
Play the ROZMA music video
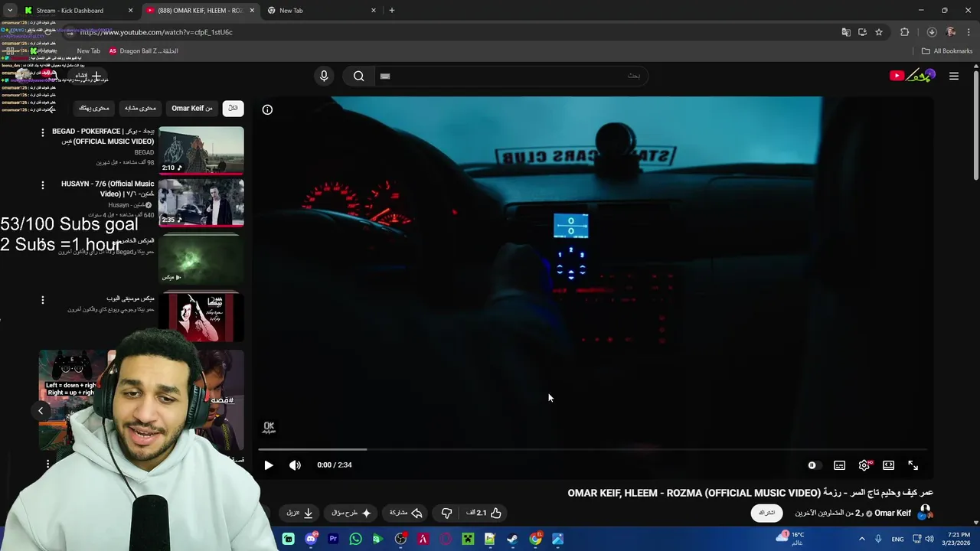269,465
